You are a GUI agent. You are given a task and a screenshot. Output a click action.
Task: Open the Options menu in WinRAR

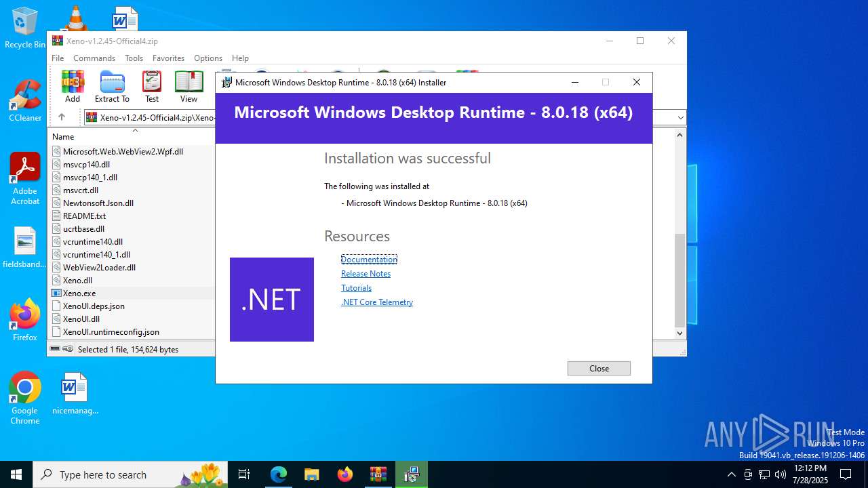[x=208, y=58]
